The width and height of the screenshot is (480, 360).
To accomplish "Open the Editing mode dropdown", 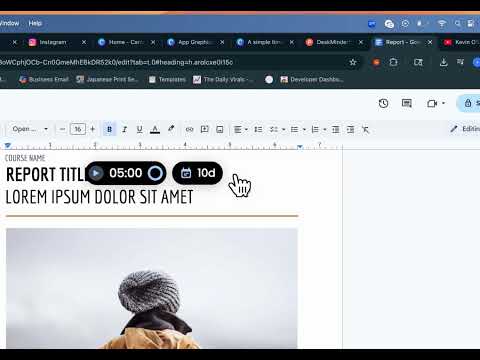I will point(465,129).
